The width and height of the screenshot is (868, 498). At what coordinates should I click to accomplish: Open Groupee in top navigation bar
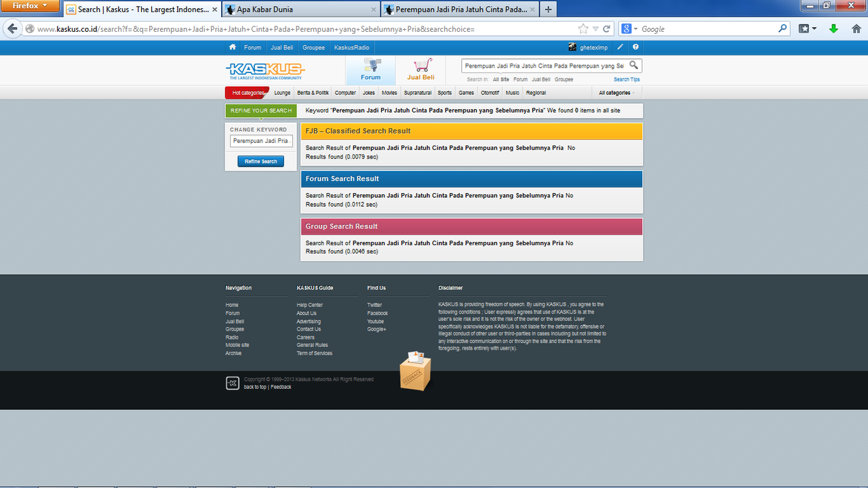(314, 47)
